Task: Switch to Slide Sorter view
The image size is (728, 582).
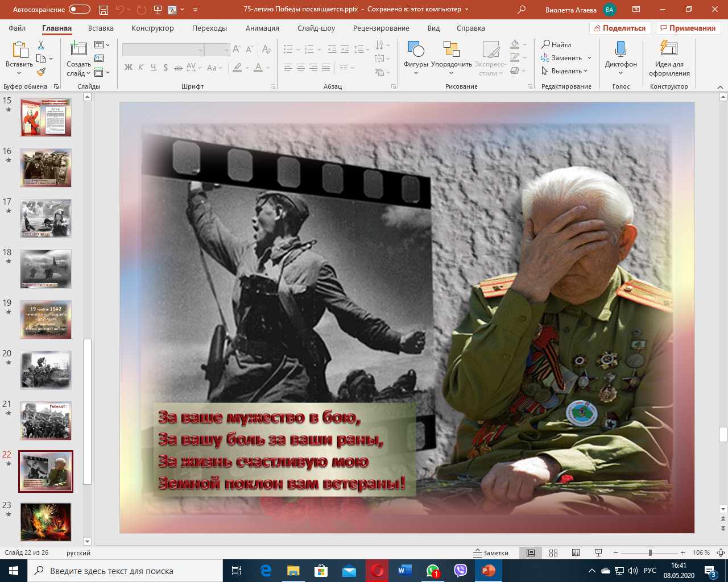Action: pos(553,553)
